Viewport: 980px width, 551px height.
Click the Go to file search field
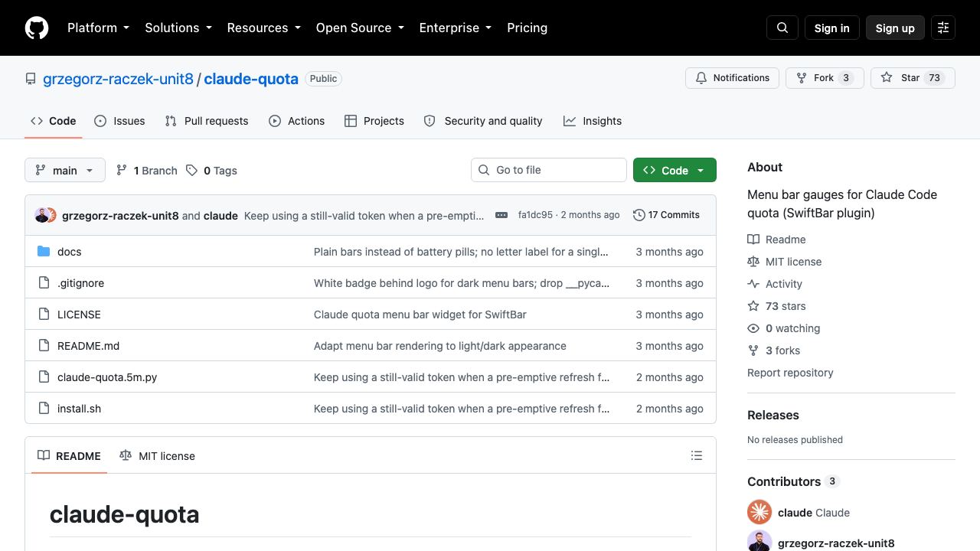(x=549, y=170)
